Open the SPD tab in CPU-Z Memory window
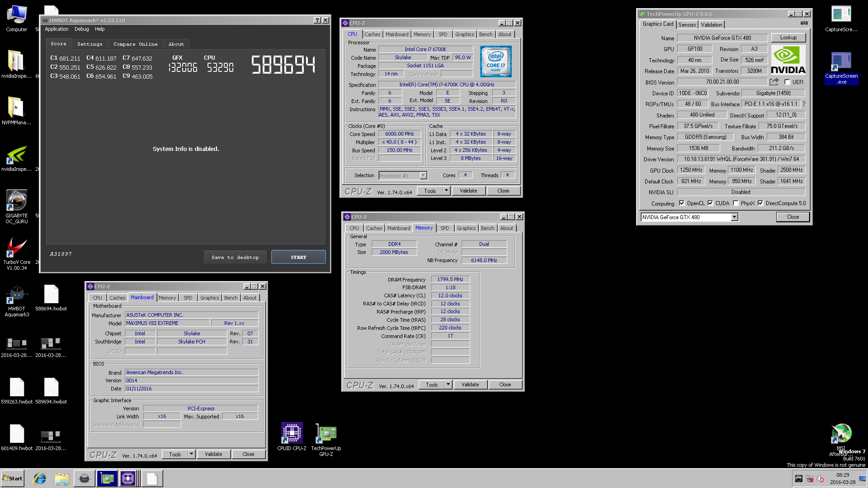This screenshot has width=868, height=488. click(445, 228)
